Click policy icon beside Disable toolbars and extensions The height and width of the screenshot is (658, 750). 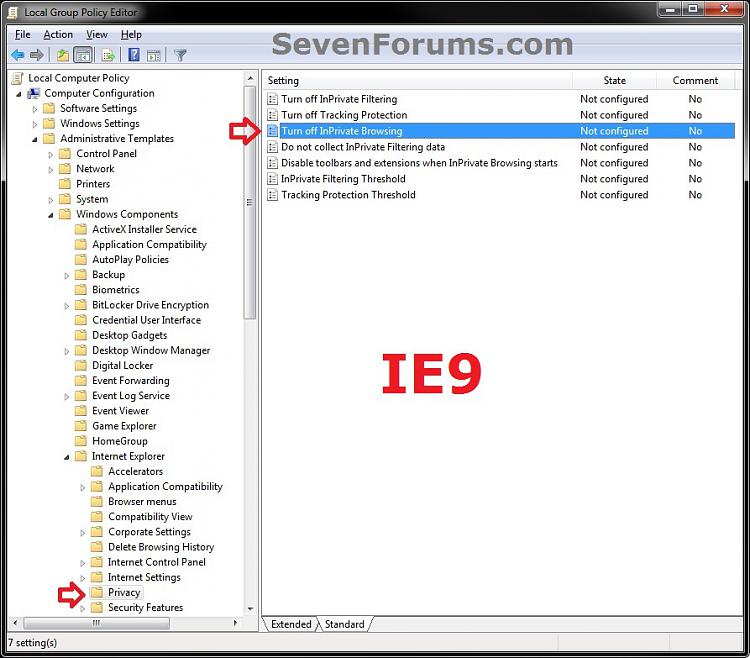[x=272, y=163]
